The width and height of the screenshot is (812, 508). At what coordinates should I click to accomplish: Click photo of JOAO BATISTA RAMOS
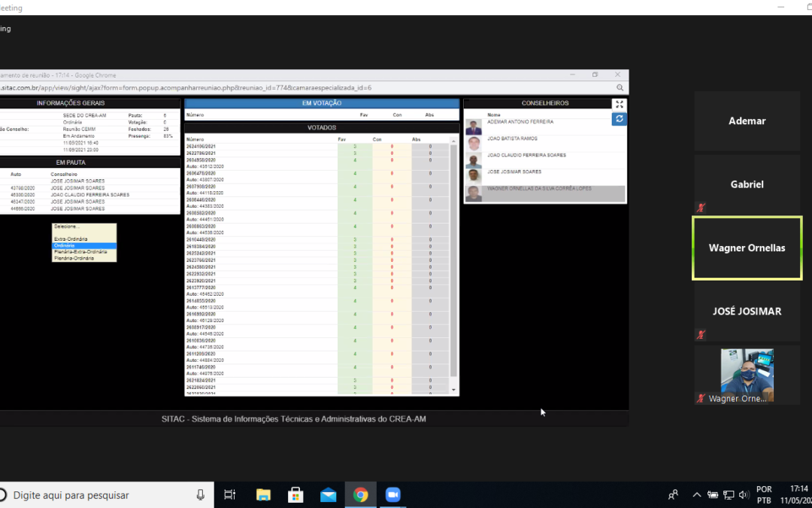point(474,144)
